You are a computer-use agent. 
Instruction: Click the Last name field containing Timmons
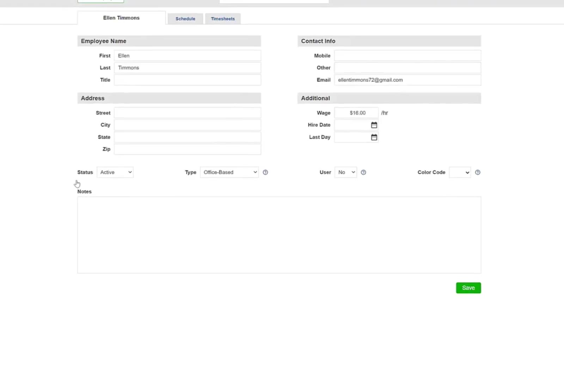[x=188, y=68]
